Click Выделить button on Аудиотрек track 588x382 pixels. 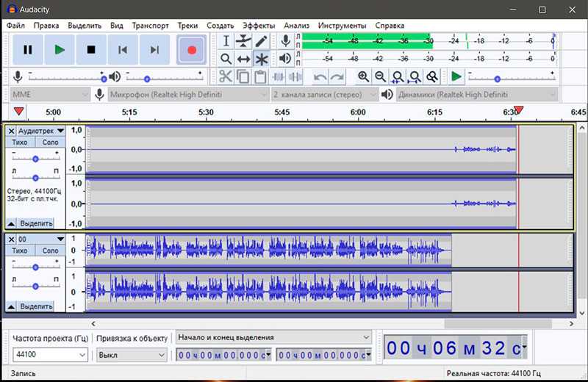[x=35, y=223]
